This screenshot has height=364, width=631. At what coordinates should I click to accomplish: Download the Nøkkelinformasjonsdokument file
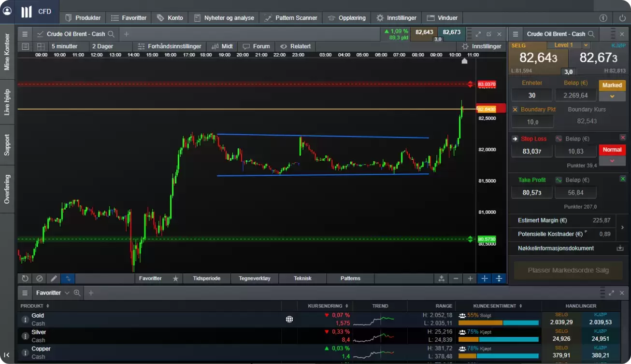coord(620,248)
